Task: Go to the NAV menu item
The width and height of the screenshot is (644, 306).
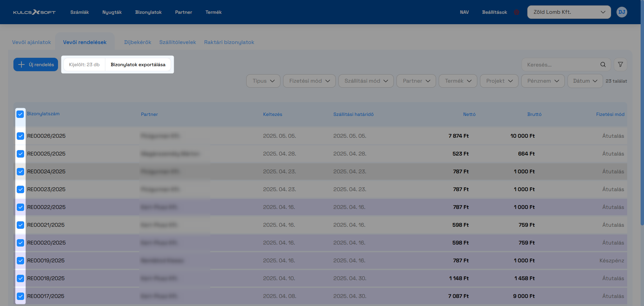Action: point(464,12)
